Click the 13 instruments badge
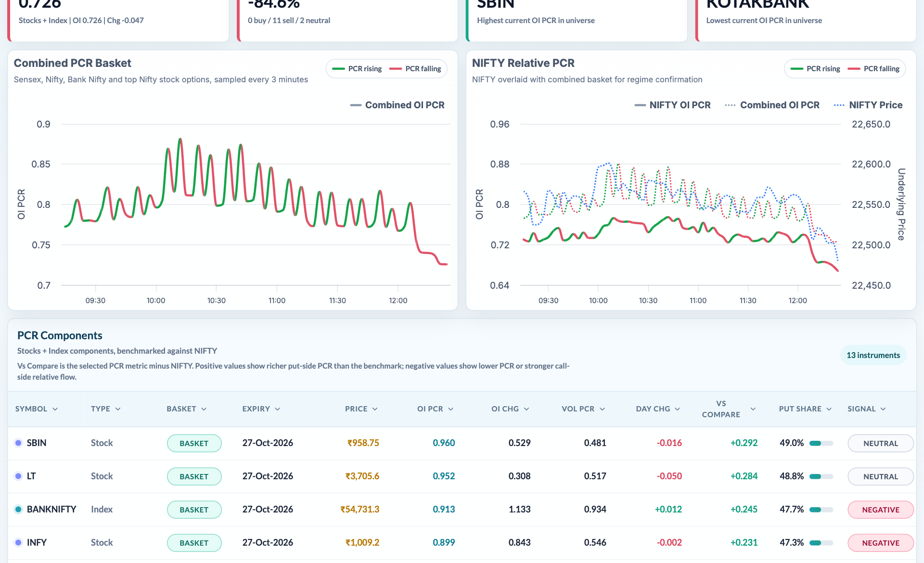The height and width of the screenshot is (563, 924). point(873,355)
